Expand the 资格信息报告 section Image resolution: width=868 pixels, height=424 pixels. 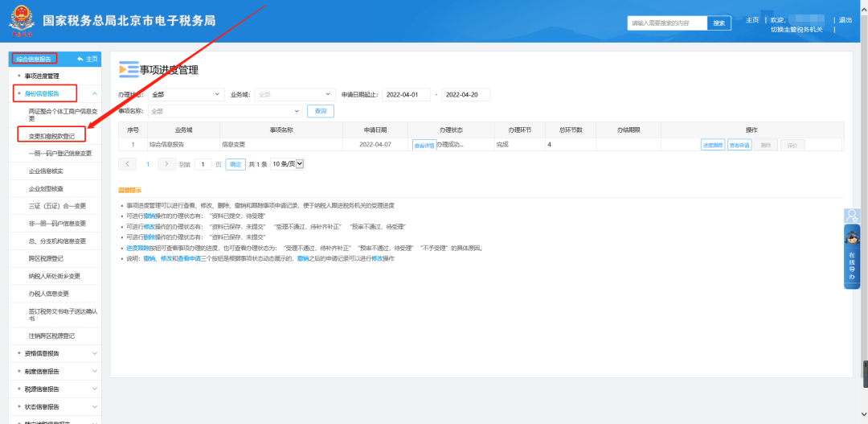pyautogui.click(x=95, y=353)
